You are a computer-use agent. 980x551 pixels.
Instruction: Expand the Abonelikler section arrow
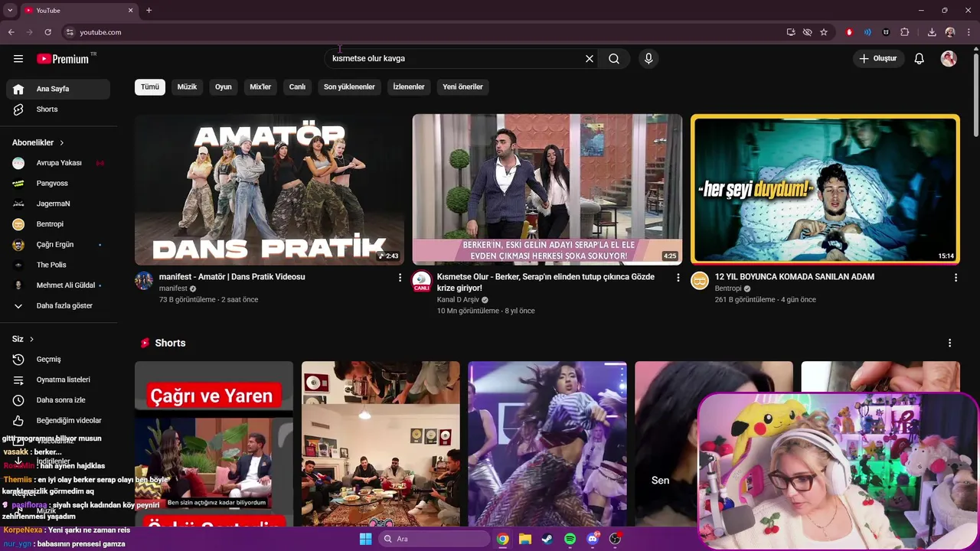click(62, 143)
